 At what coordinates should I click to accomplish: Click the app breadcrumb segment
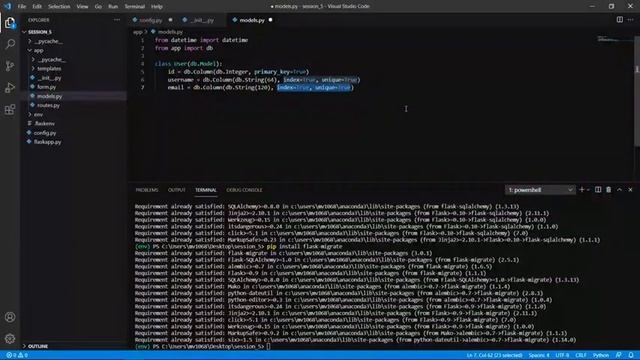point(138,32)
